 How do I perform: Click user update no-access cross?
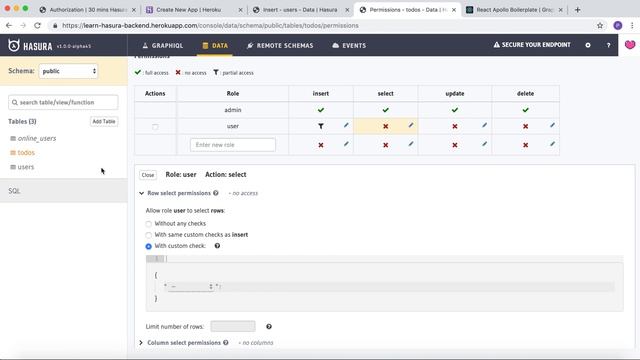pos(455,127)
